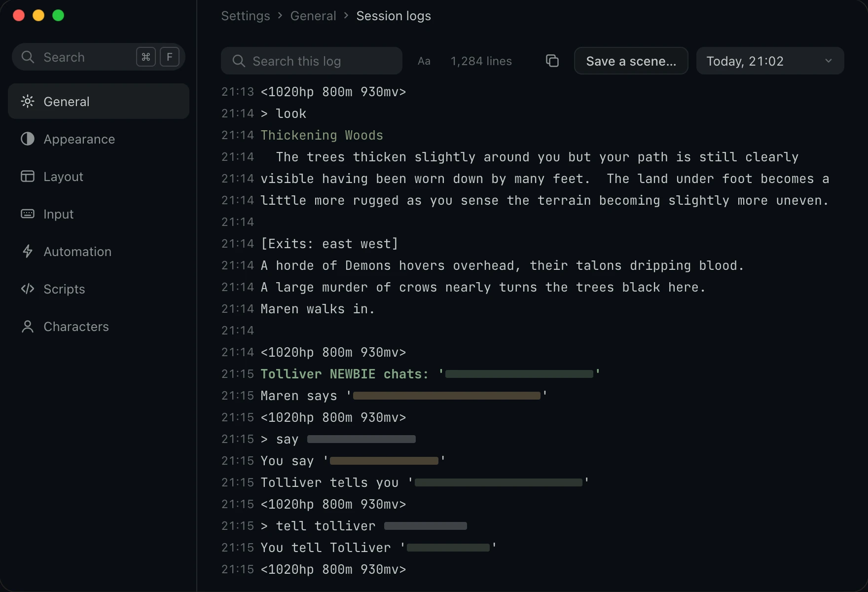Click the Session logs breadcrumb title
This screenshot has height=592, width=868.
coord(394,16)
